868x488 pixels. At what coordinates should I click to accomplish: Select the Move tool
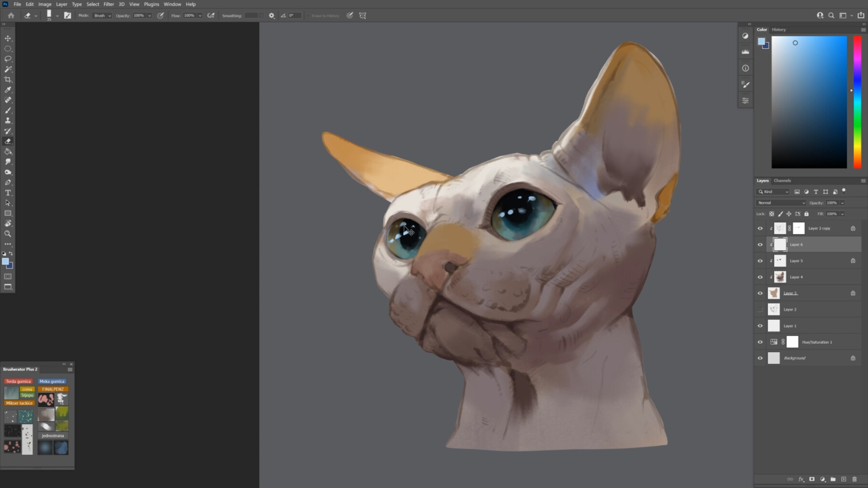point(8,38)
